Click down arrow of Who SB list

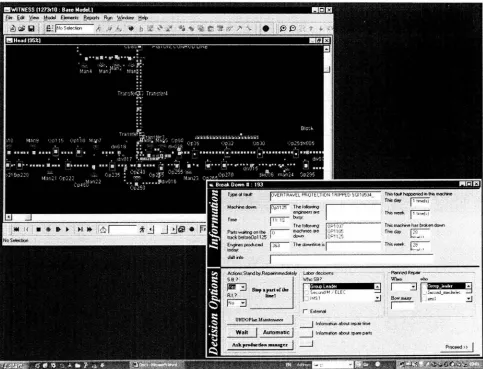[x=377, y=298]
